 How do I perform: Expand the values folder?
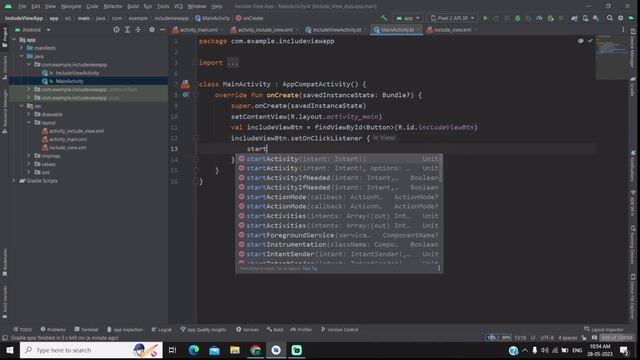(x=29, y=164)
